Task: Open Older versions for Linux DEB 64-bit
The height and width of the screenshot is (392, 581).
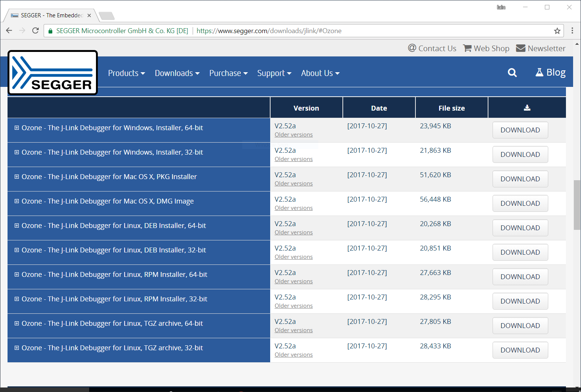Action: [294, 232]
